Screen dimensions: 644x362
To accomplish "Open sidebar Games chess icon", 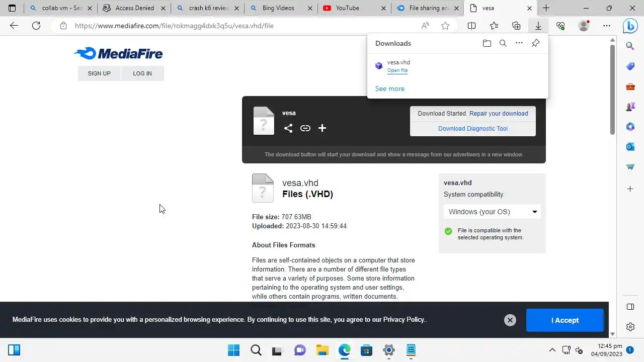I will click(630, 107).
